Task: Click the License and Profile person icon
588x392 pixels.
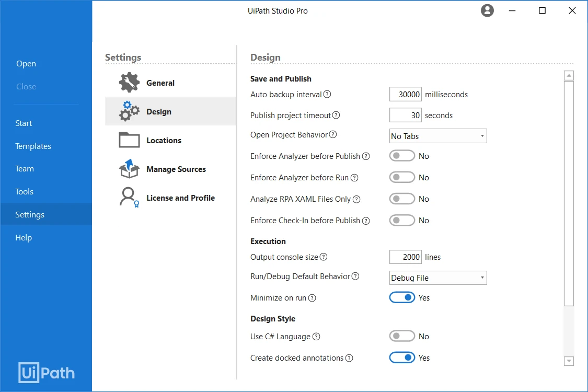Action: (129, 198)
